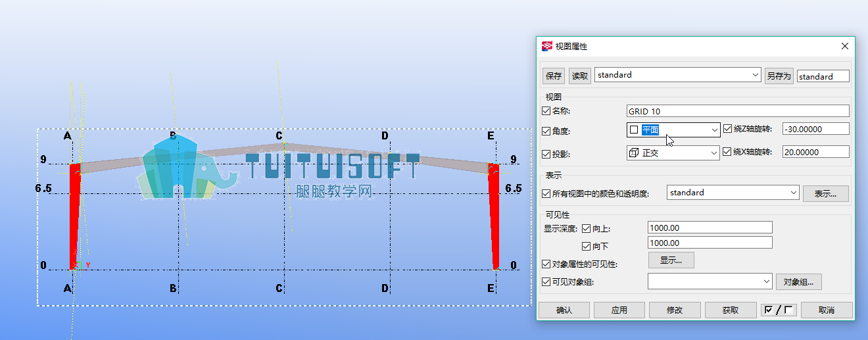Open the visible object group dropdown
Image resolution: width=868 pixels, height=340 pixels.
point(710,281)
